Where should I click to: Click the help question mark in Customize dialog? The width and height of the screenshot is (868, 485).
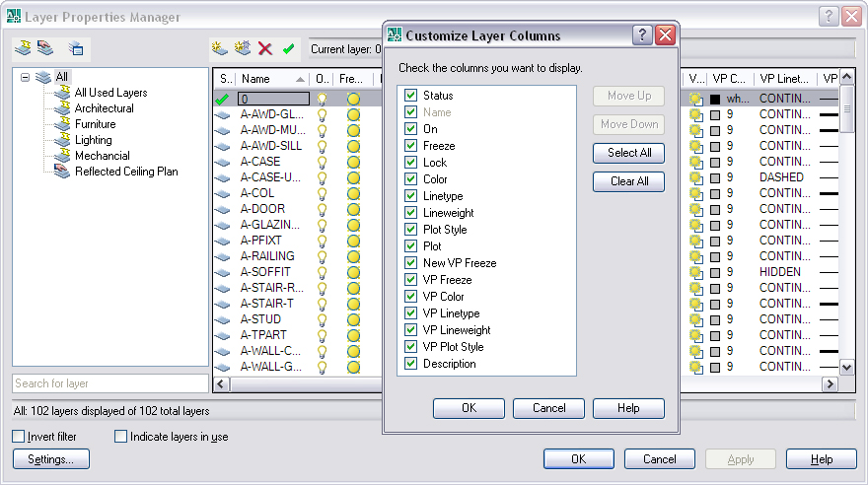641,35
